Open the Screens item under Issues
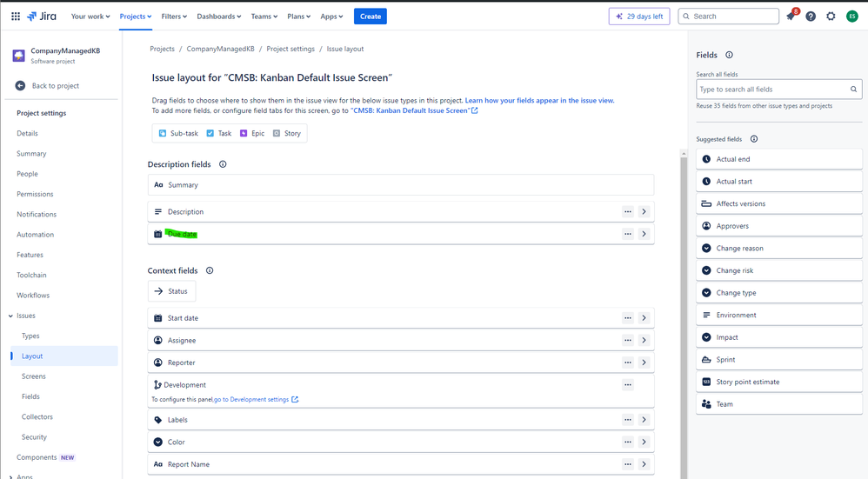 pyautogui.click(x=34, y=376)
